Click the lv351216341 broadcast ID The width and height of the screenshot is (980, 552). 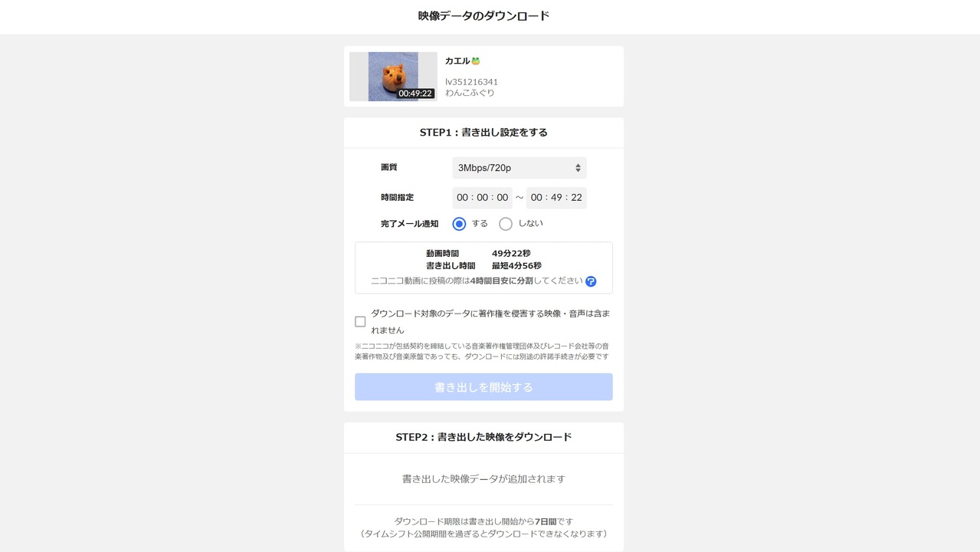(471, 82)
